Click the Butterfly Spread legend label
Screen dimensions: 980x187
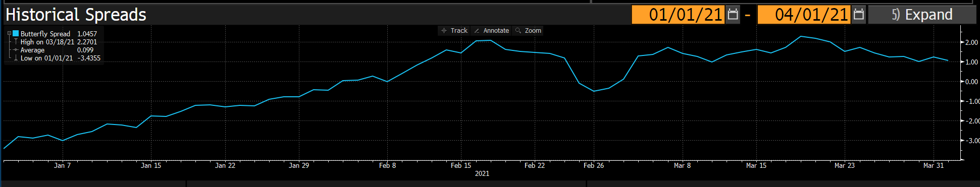point(45,34)
